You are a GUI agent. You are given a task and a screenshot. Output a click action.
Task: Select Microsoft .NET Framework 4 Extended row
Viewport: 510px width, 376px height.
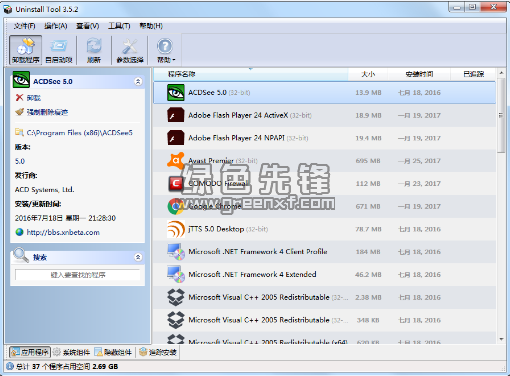pyautogui.click(x=324, y=274)
